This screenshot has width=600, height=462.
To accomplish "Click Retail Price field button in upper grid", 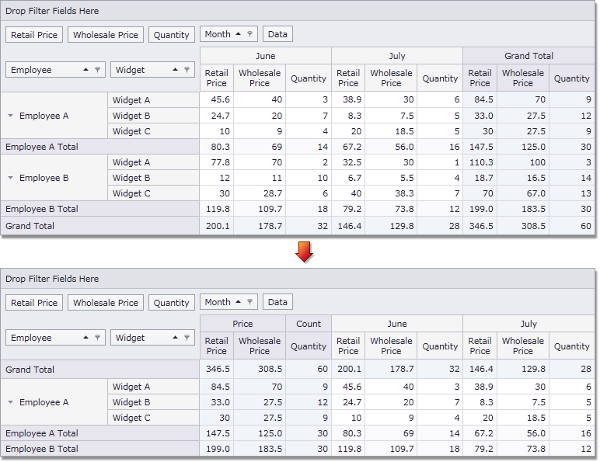I will click(35, 34).
